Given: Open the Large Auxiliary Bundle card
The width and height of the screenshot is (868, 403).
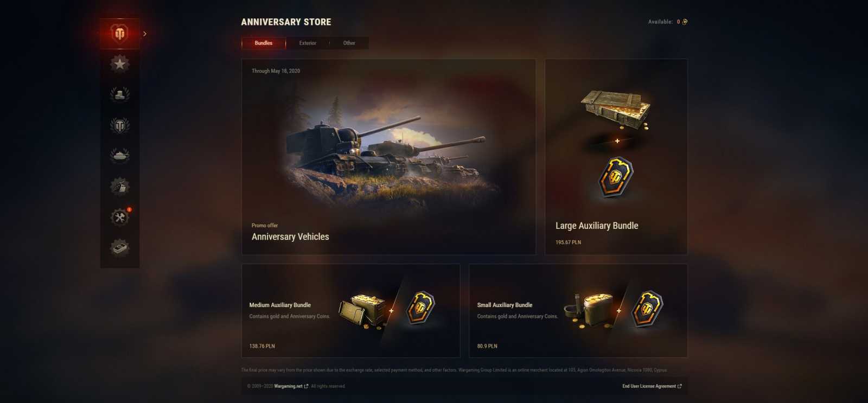Looking at the screenshot, I should pos(616,157).
